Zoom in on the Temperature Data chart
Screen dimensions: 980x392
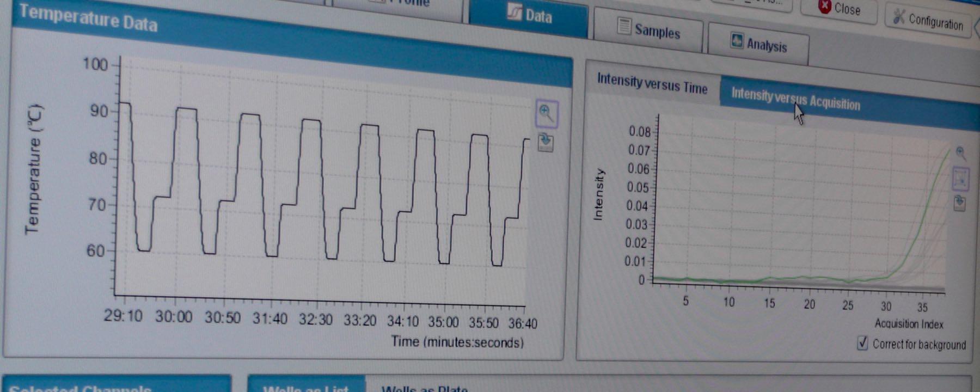click(546, 113)
